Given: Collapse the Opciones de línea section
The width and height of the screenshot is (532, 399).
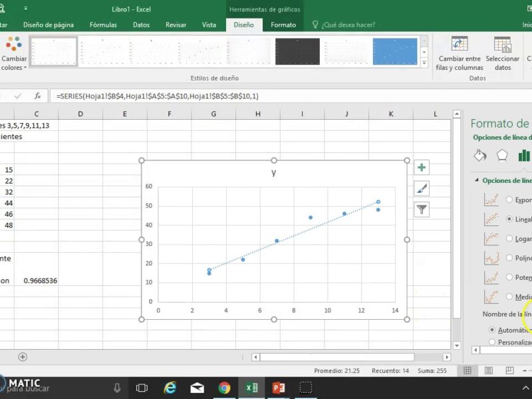Looking at the screenshot, I should click(476, 180).
